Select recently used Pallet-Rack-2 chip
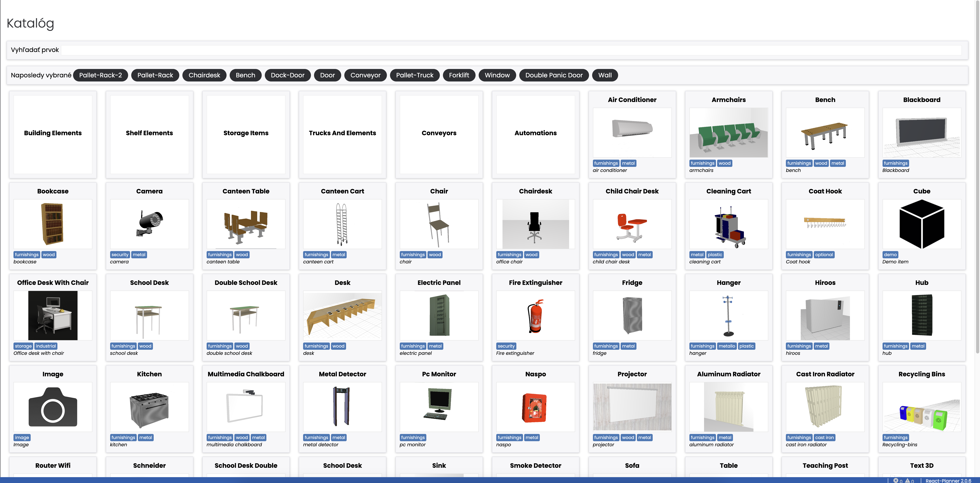This screenshot has width=980, height=483. (x=100, y=75)
